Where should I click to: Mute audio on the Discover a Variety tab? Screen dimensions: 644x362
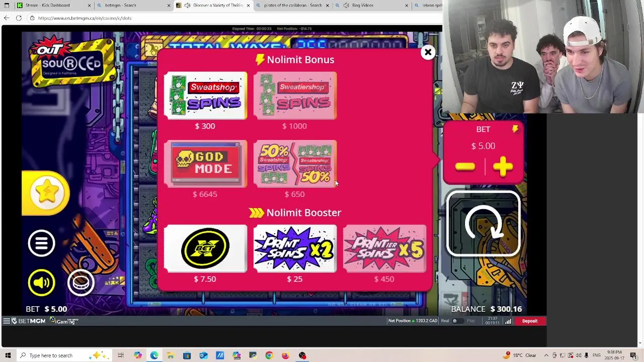[x=187, y=6]
